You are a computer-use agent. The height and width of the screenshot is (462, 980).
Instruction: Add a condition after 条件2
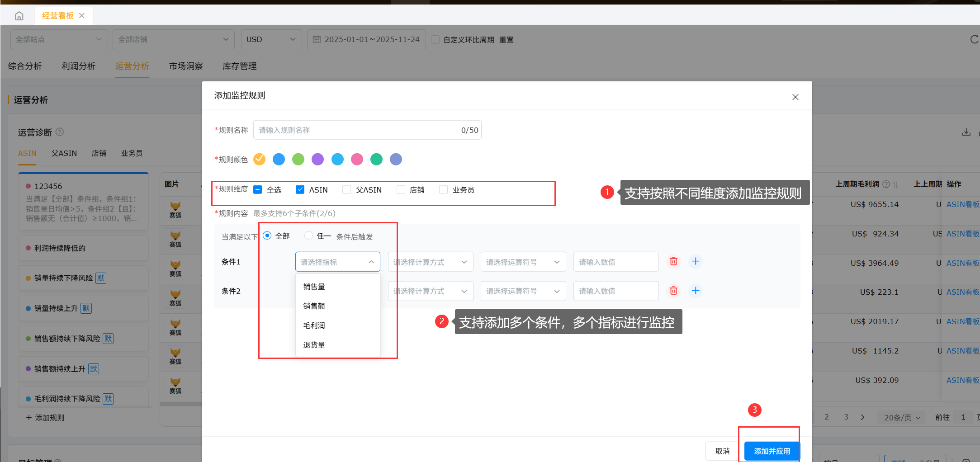696,291
